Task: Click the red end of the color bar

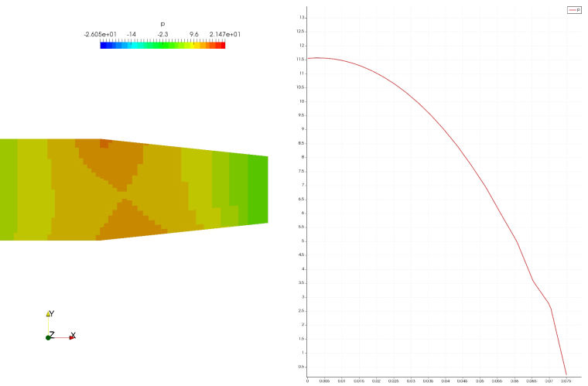Action: click(x=221, y=45)
